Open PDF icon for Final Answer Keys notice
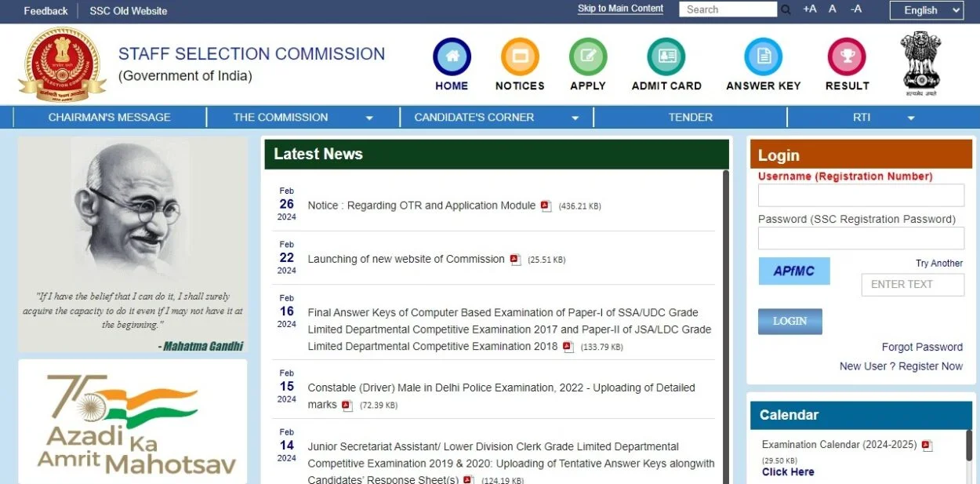Viewport: 980px width, 484px height. (568, 347)
